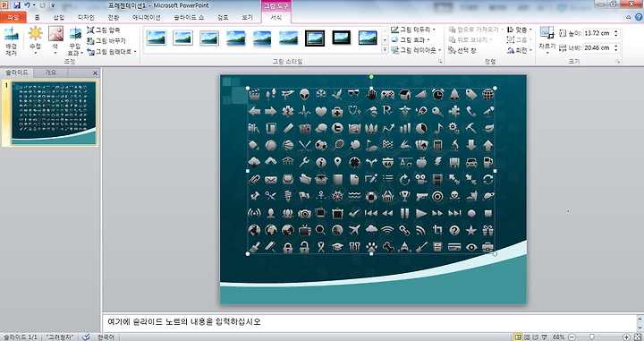This screenshot has width=644, height=341.
Task: Click Fit slide to window icon
Action: tap(638, 337)
